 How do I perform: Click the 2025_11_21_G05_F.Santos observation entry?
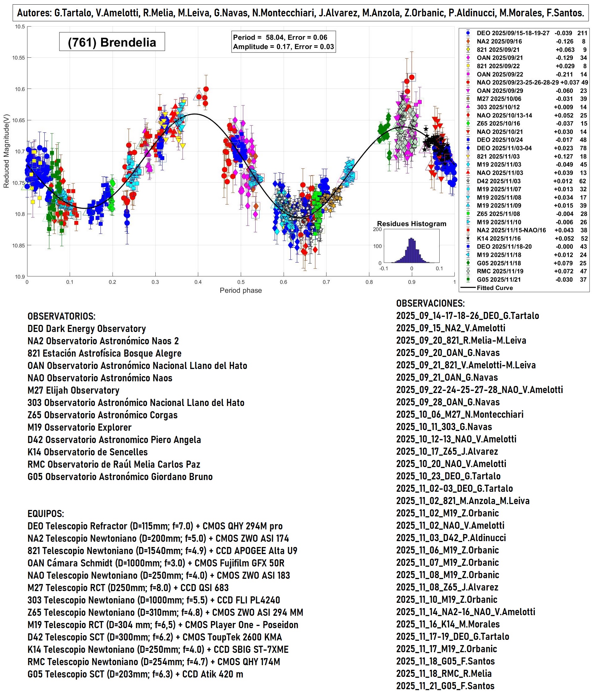[445, 686]
